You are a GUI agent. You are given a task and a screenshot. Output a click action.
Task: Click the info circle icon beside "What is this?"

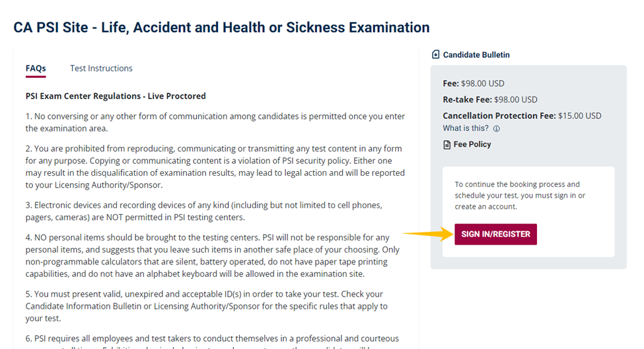click(497, 129)
